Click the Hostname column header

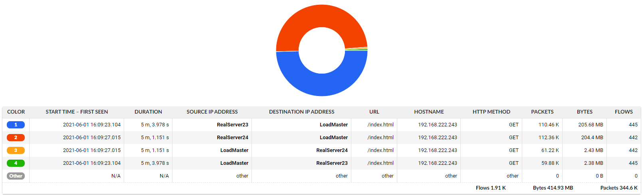tap(429, 112)
